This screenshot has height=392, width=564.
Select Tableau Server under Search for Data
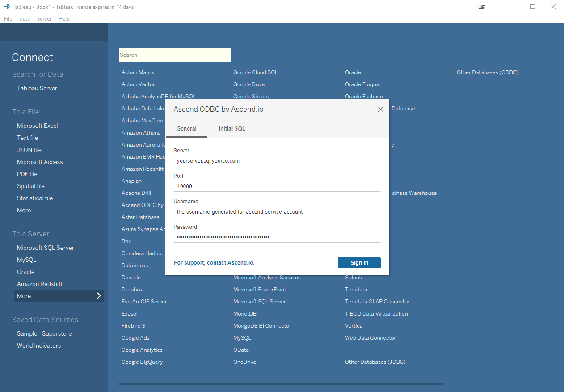(x=37, y=89)
